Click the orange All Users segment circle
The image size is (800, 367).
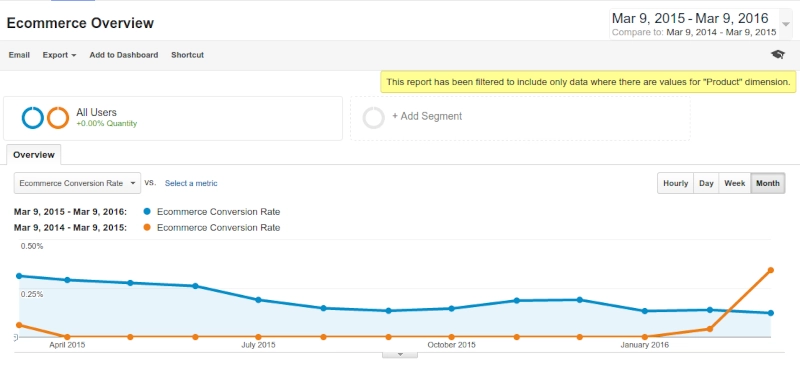point(58,118)
